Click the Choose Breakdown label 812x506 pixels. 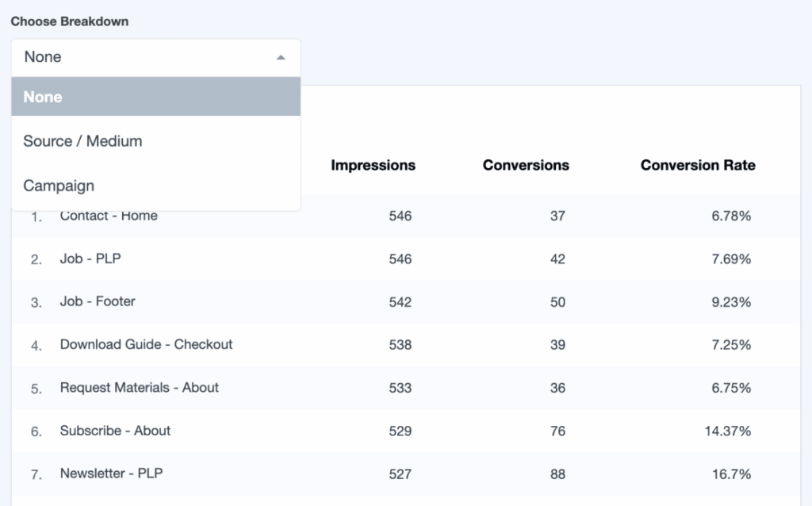70,21
